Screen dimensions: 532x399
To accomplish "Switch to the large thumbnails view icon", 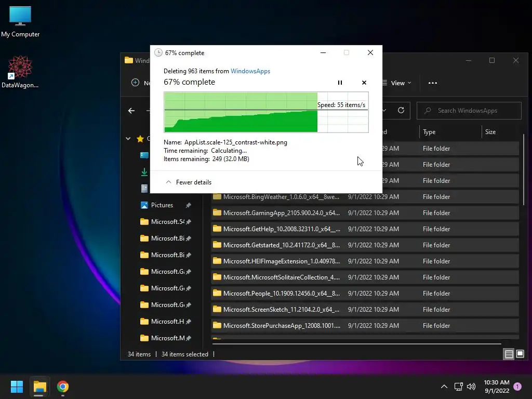I will coord(520,354).
